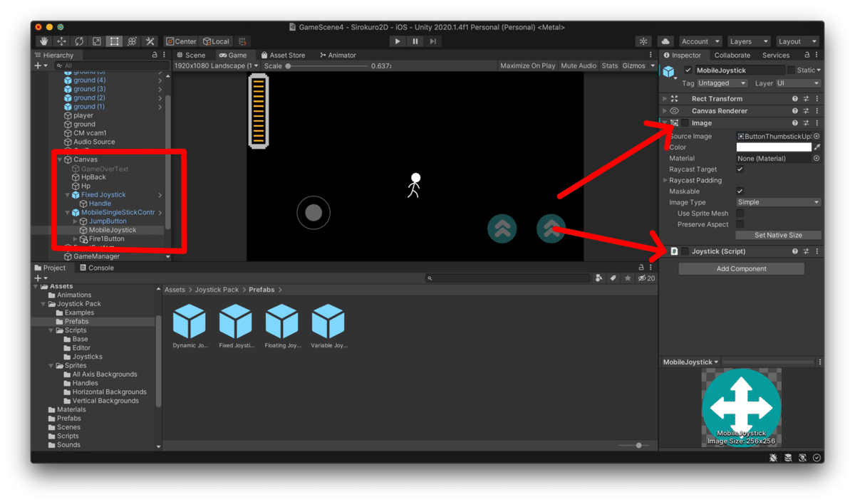Screen dimensions: 855x504
Task: Open the Cloud services icon
Action: (665, 41)
